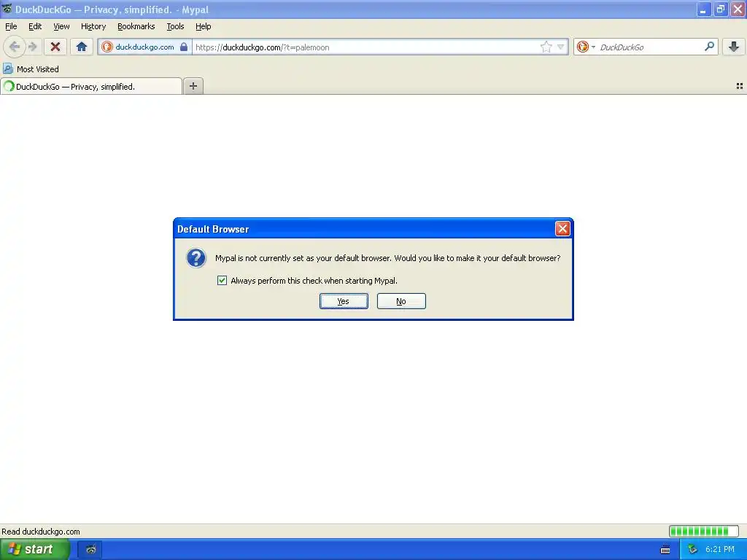Click the question mark dialog icon
Image resolution: width=747 pixels, height=560 pixels.
click(x=196, y=258)
